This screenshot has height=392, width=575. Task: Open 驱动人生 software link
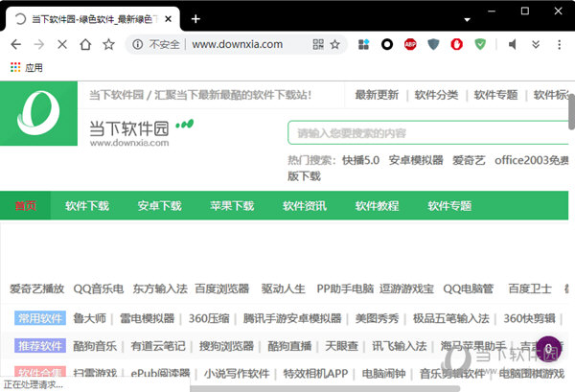point(283,288)
